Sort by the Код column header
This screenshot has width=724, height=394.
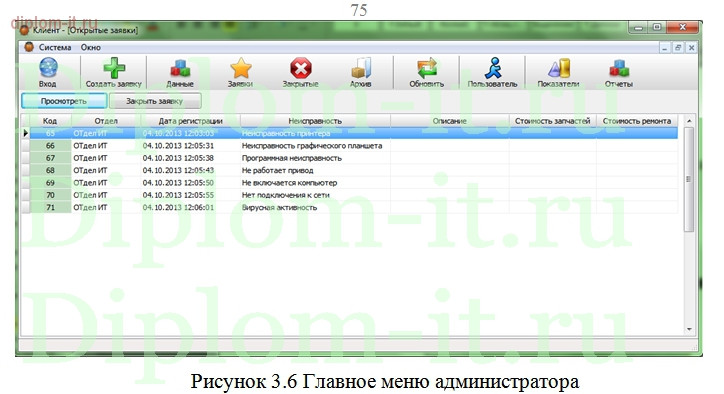point(50,121)
